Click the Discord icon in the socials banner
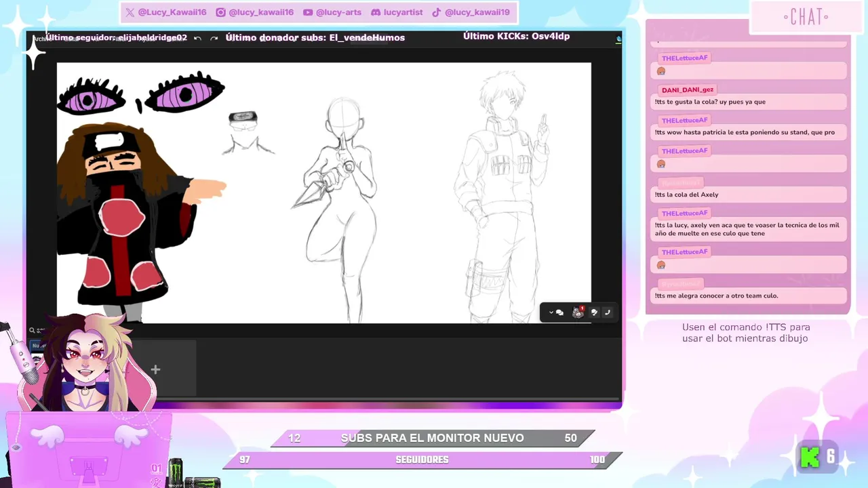 pyautogui.click(x=376, y=12)
